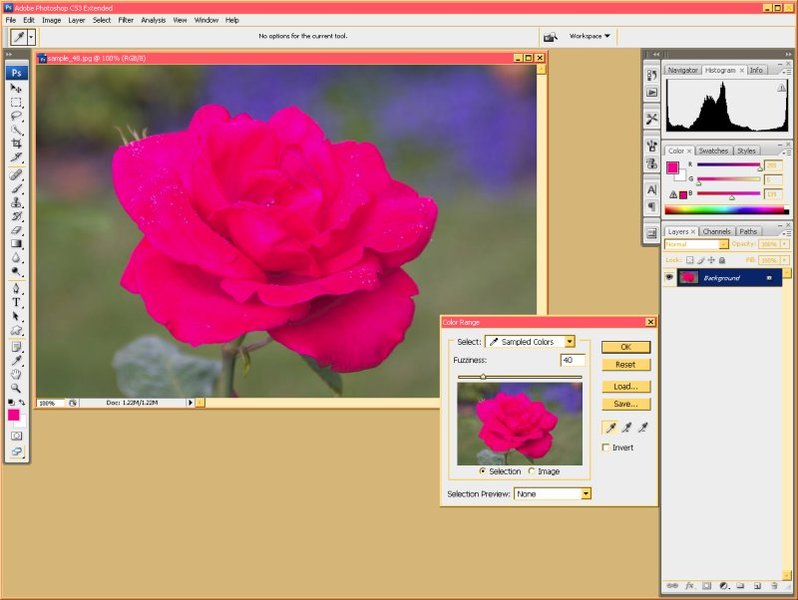Choose the Zoom magnifier tool

point(17,388)
